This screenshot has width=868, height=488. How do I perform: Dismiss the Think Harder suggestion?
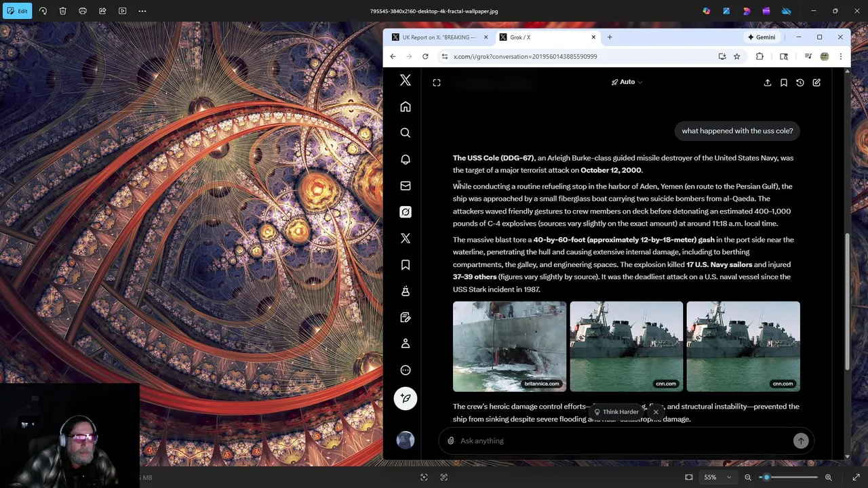pyautogui.click(x=656, y=412)
